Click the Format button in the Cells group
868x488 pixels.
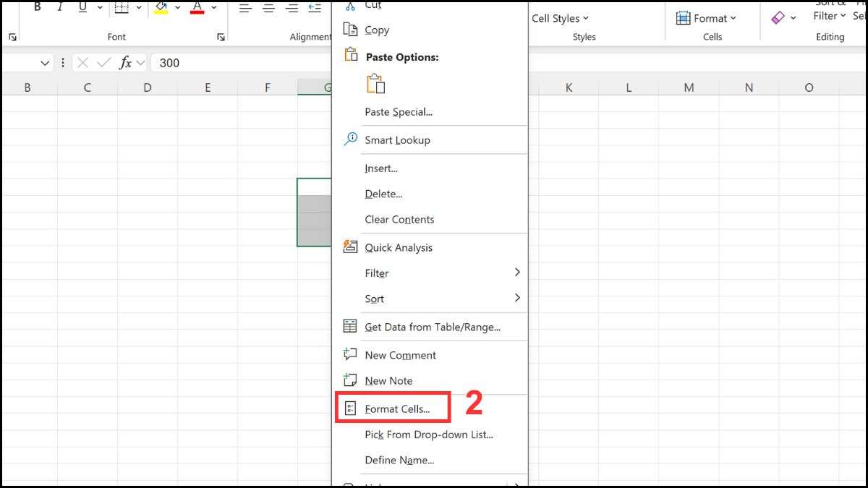coord(707,18)
